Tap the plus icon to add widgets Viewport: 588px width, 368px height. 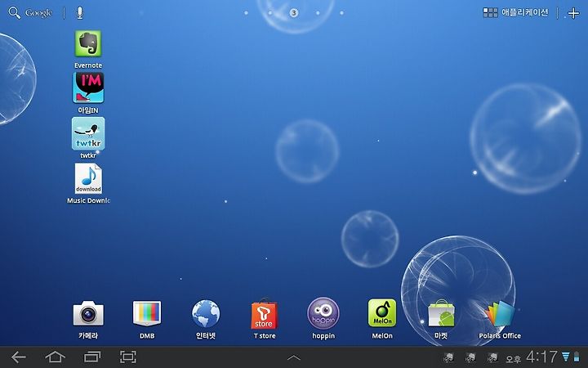(x=573, y=13)
